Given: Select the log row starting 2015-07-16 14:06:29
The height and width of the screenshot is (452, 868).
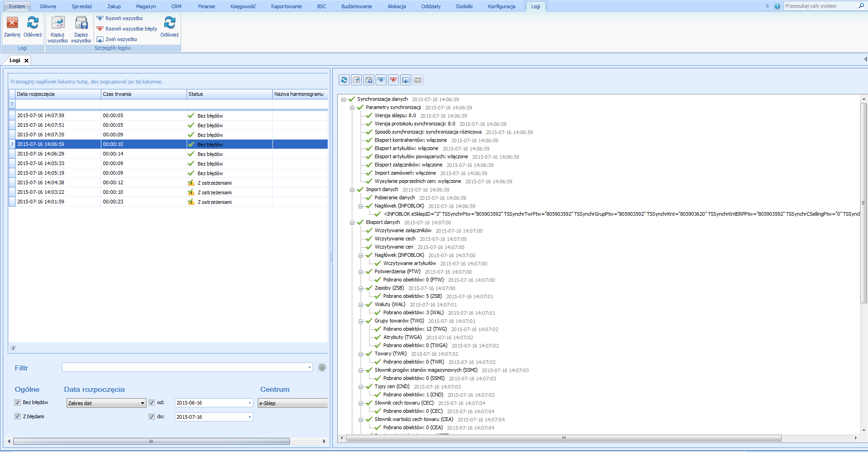Looking at the screenshot, I should pos(168,154).
